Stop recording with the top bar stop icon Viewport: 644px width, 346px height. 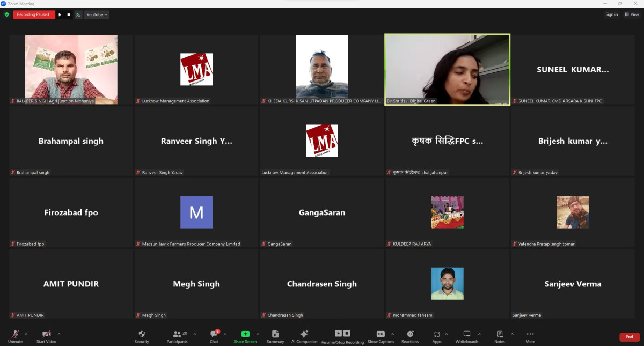pos(69,14)
